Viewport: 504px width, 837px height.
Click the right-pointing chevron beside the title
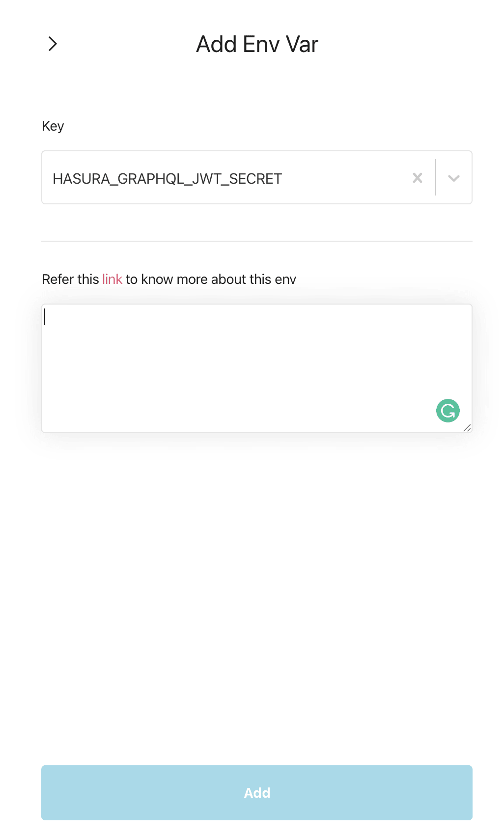pos(53,44)
